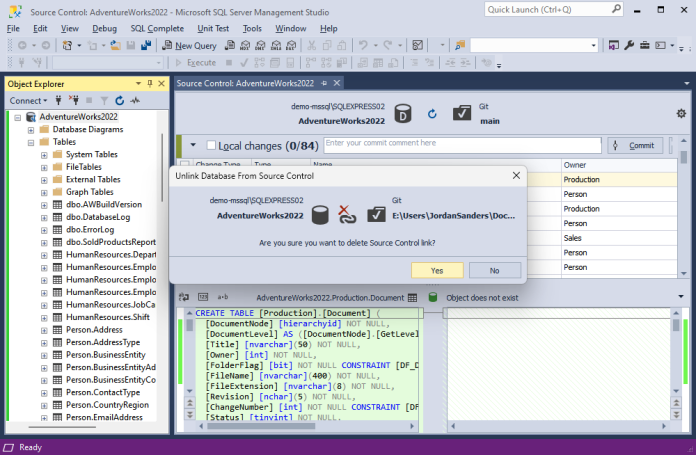Click Refresh icon in Object Explorer toolbar
Viewport: 696px width, 455px height.
tap(119, 101)
